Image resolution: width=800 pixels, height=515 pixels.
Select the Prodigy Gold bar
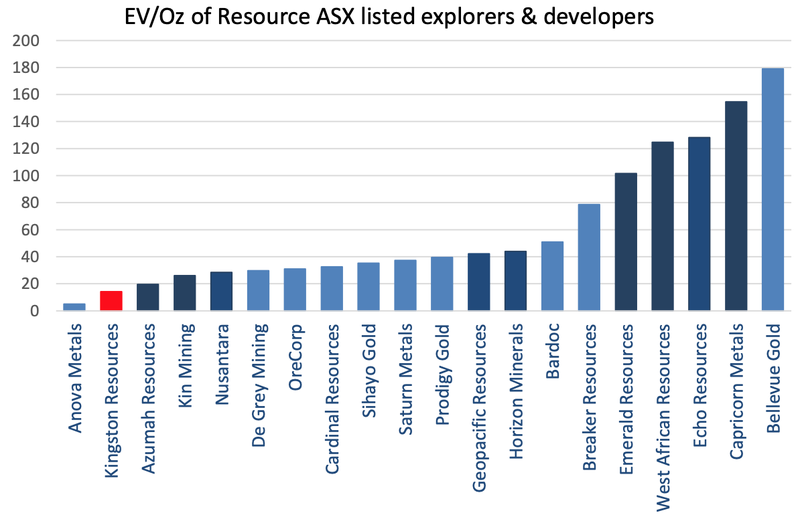click(x=442, y=283)
